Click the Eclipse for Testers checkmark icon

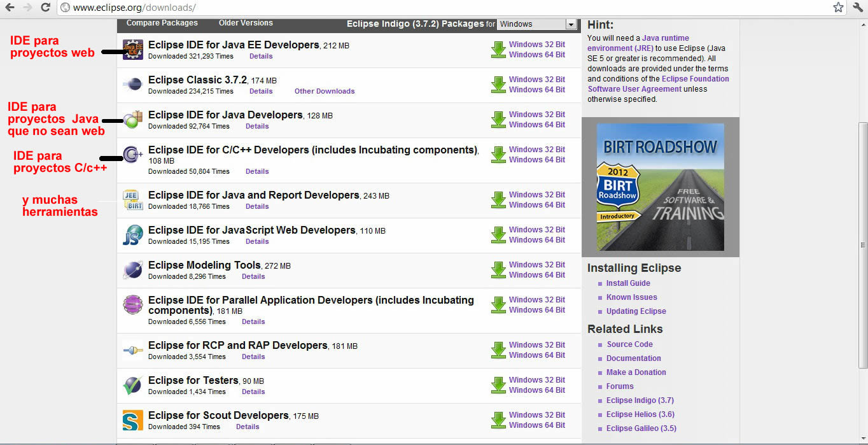coord(132,385)
